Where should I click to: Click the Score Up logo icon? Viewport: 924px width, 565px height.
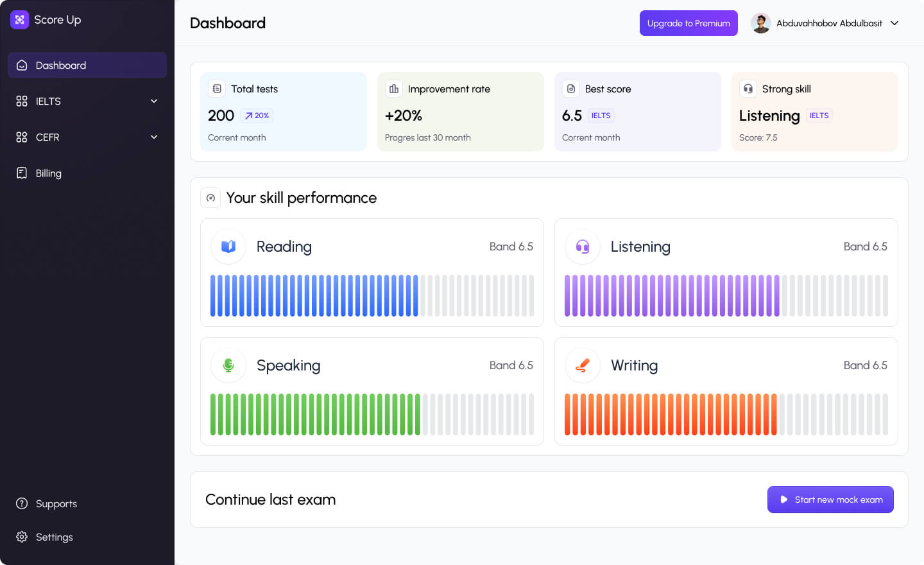coord(20,20)
